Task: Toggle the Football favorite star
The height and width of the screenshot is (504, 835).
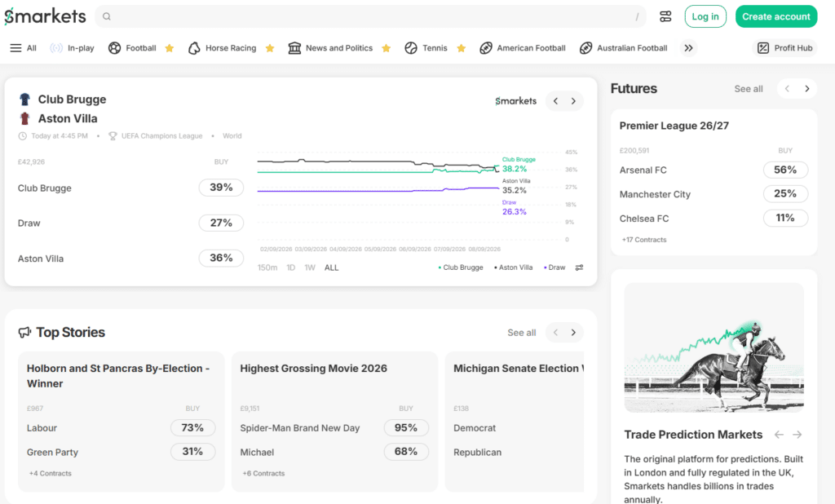Action: tap(170, 48)
